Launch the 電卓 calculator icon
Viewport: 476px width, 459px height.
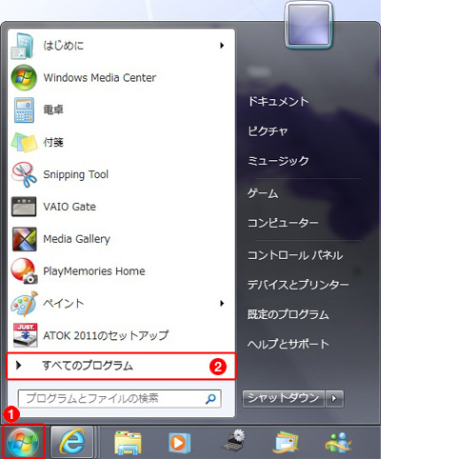pyautogui.click(x=24, y=110)
